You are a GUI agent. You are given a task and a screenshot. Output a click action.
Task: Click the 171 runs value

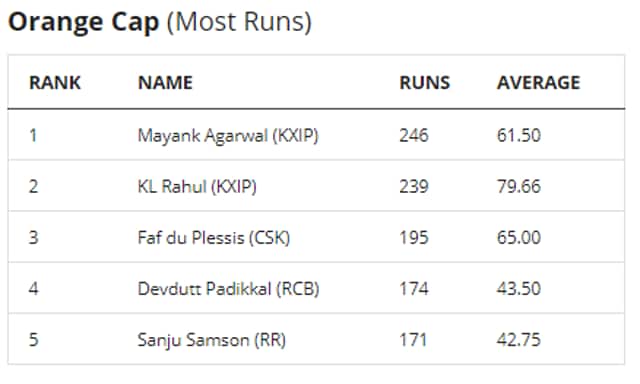(x=413, y=340)
